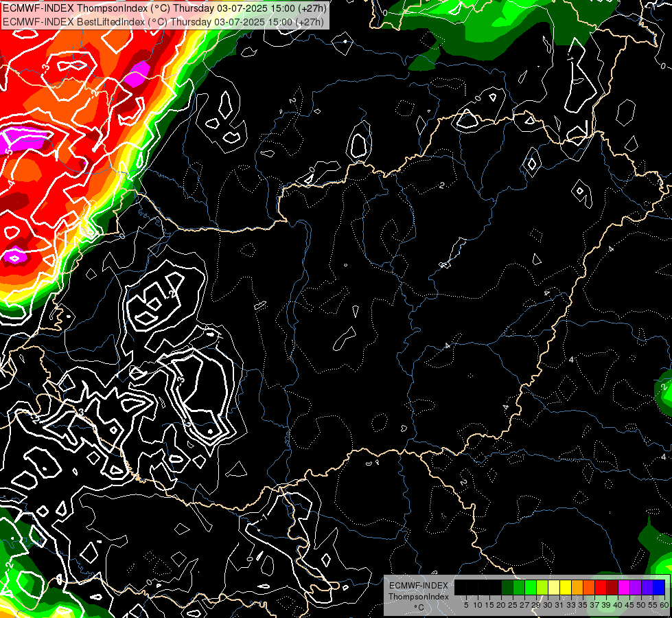Click the legend scale value 55
Screen dimensions: 672x618
click(653, 605)
